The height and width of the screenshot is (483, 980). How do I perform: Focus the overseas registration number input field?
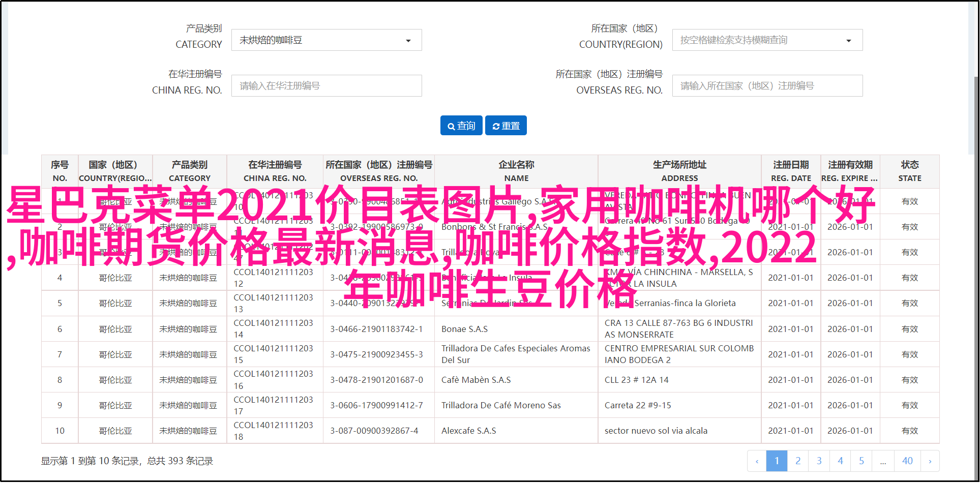[x=767, y=86]
